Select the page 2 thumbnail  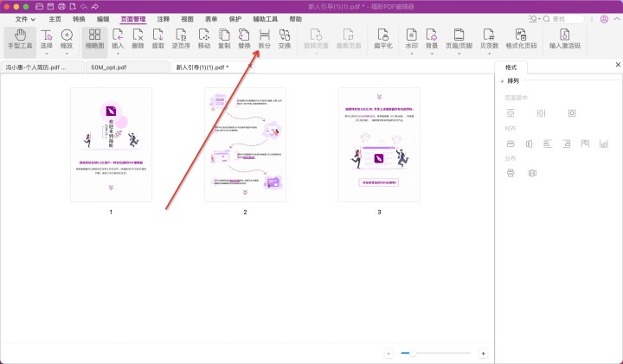pos(245,144)
